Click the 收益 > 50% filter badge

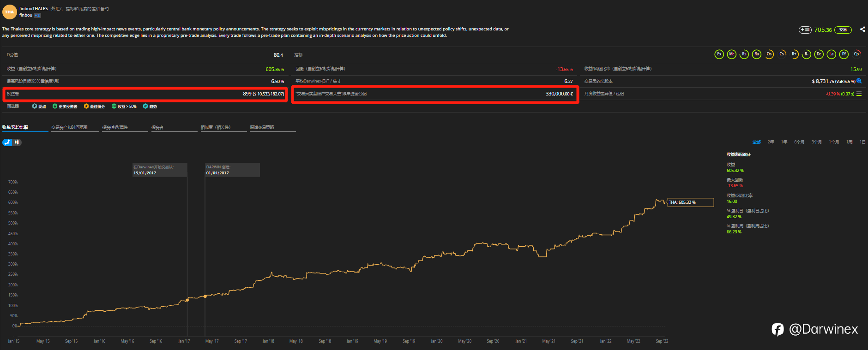pos(124,107)
